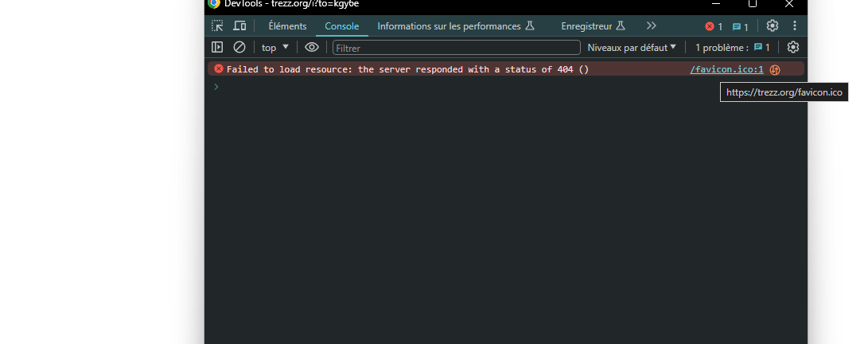Toggle the device toolbar icon
The height and width of the screenshot is (344, 868).
coord(239,25)
